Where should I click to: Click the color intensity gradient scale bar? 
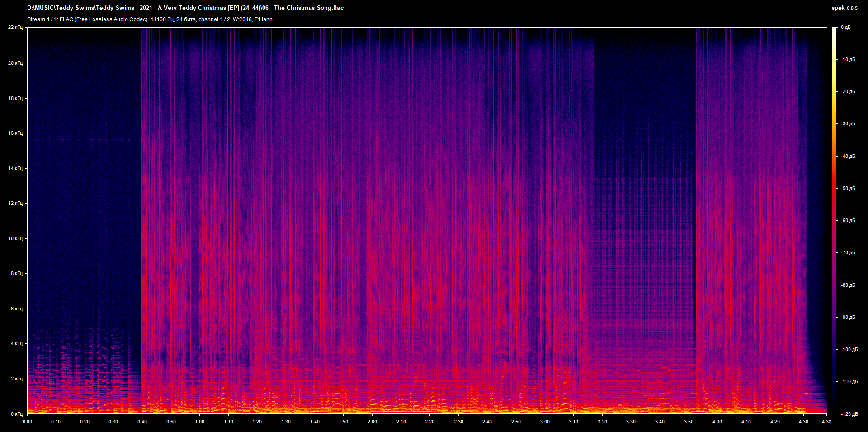835,220
